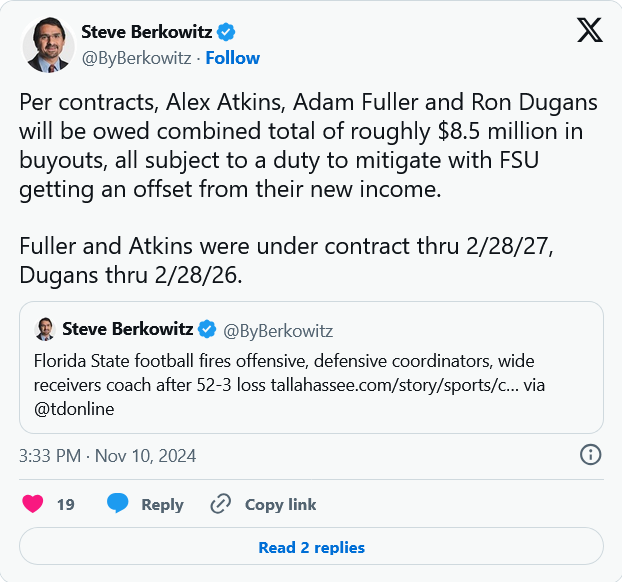Click the copy link chain icon
The image size is (622, 582).
point(221,504)
